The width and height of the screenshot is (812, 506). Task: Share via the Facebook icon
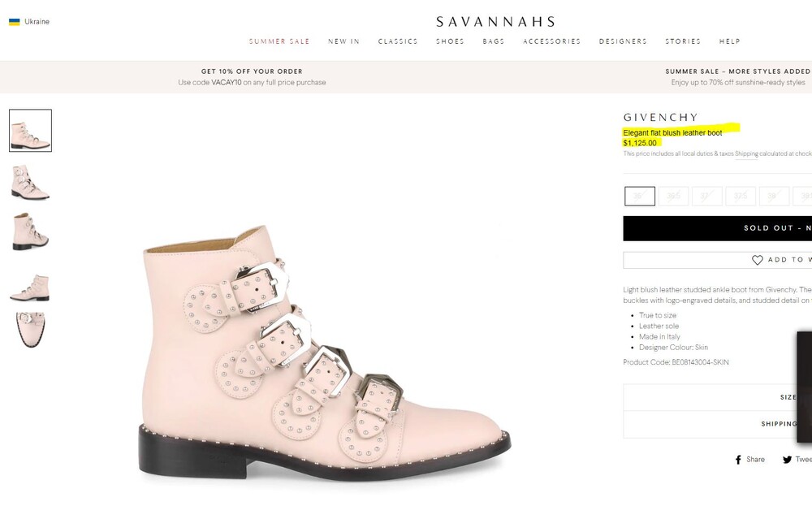(738, 460)
